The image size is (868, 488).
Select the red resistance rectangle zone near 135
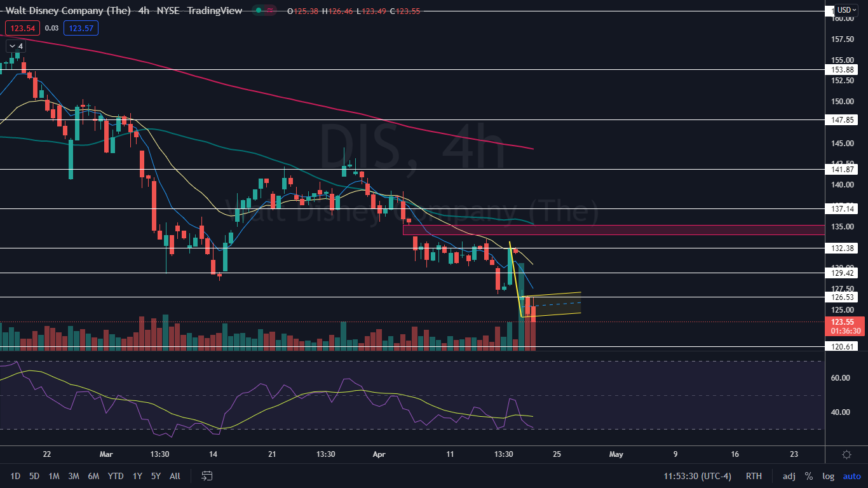(x=613, y=229)
